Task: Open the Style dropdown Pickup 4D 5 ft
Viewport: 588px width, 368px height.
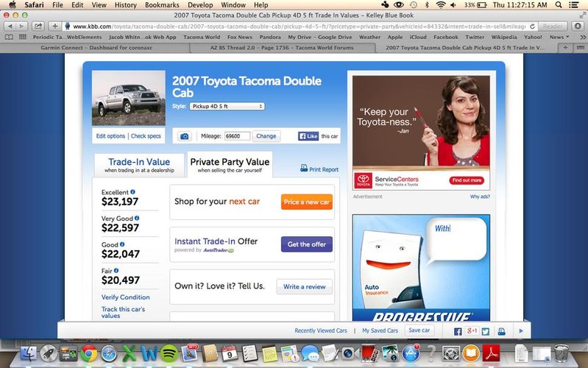Action: [x=227, y=106]
